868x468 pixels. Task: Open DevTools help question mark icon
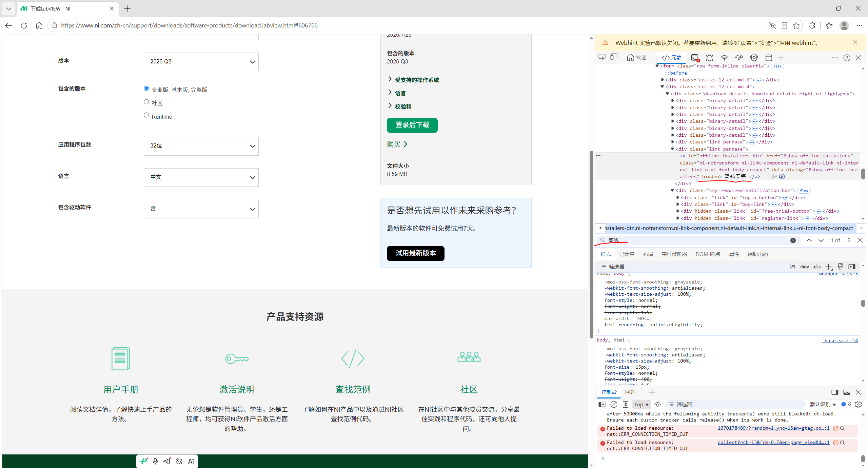coord(847,58)
